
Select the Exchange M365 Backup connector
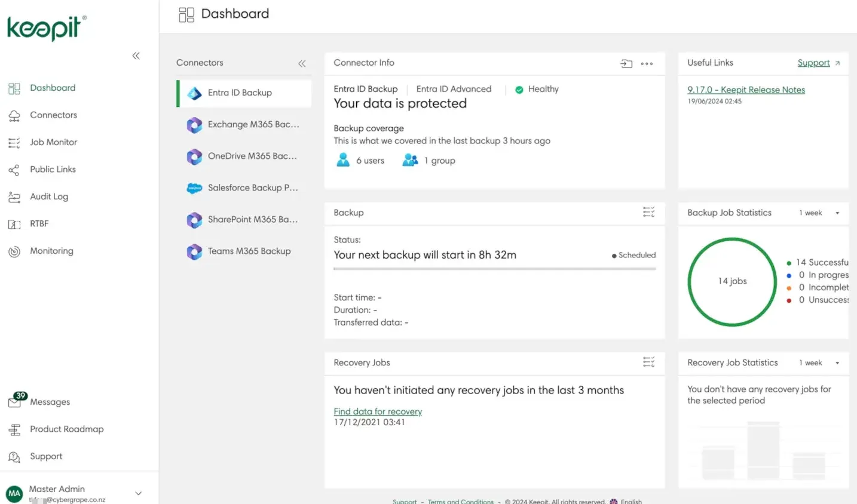tap(244, 125)
